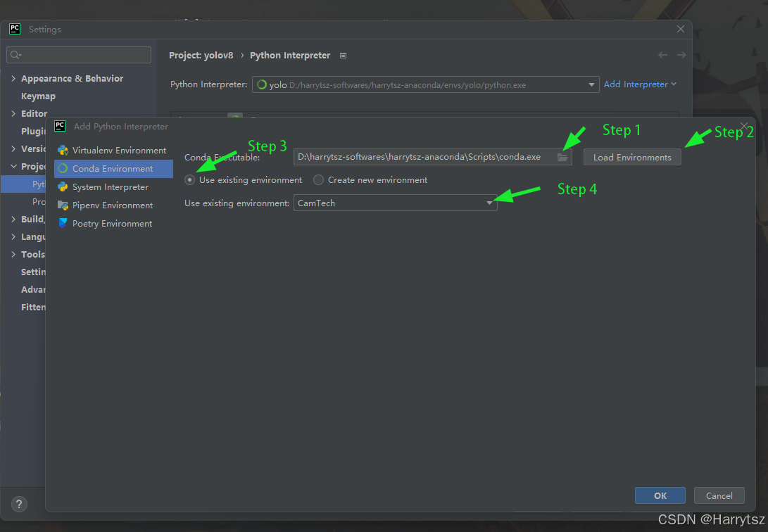Image resolution: width=768 pixels, height=532 pixels.
Task: Click the forward arrow in Settings header
Action: pos(681,55)
